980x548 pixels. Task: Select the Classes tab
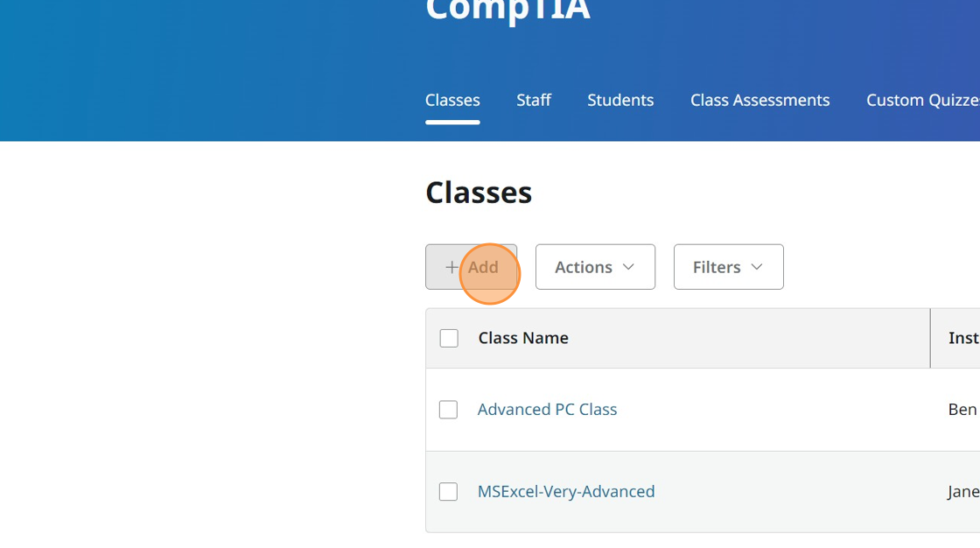pyautogui.click(x=452, y=100)
